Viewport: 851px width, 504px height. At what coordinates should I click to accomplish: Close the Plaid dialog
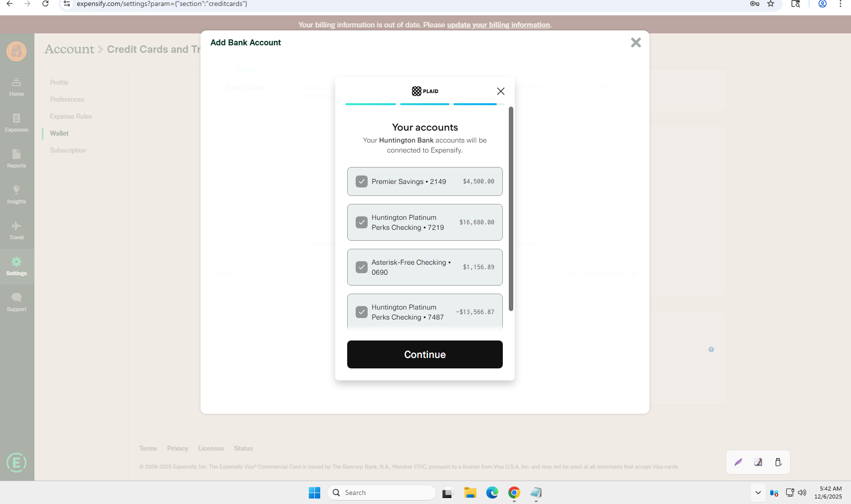(501, 91)
